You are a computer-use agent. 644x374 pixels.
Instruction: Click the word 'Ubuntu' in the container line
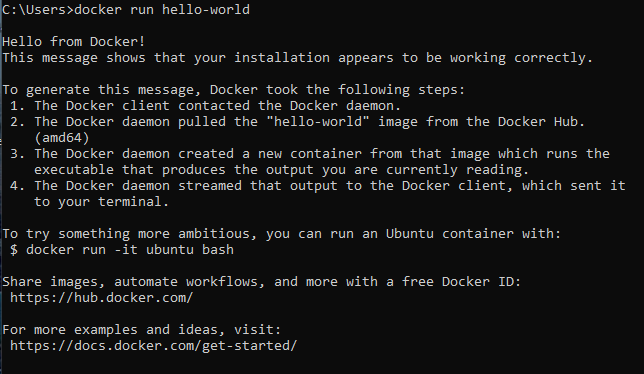[409, 234]
